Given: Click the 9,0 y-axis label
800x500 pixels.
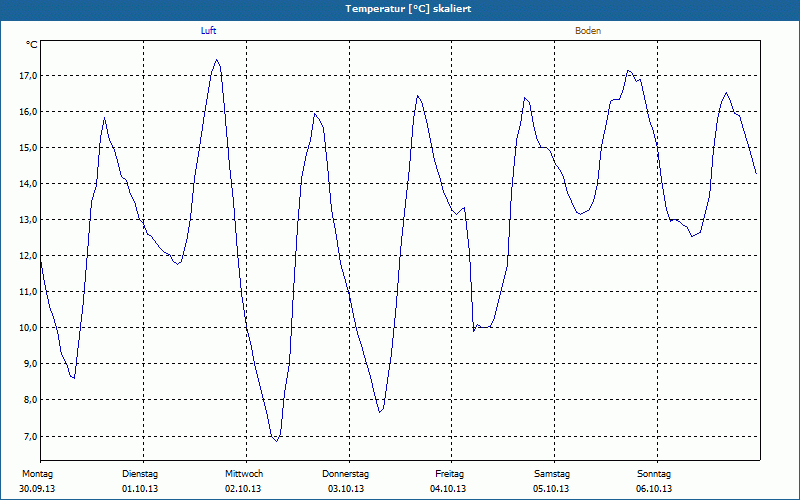Looking at the screenshot, I should (30, 364).
